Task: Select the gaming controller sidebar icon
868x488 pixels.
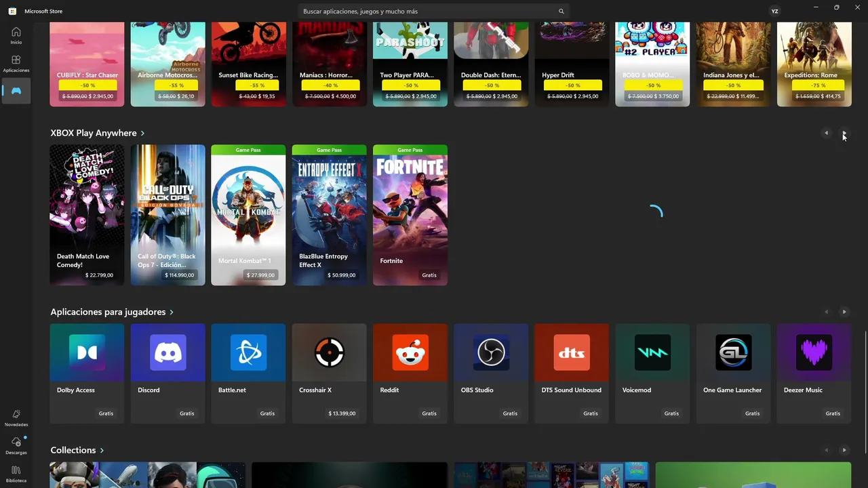Action: [x=16, y=91]
